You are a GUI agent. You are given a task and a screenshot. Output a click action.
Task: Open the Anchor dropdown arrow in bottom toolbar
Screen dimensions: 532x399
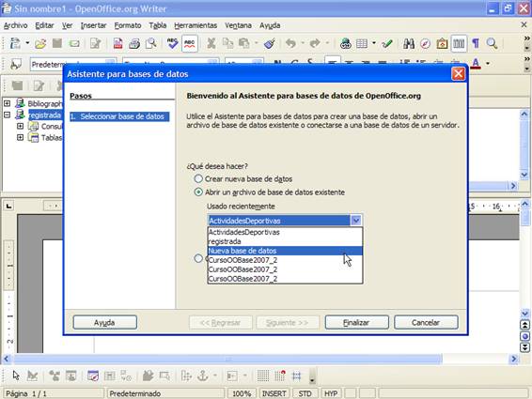(x=214, y=376)
